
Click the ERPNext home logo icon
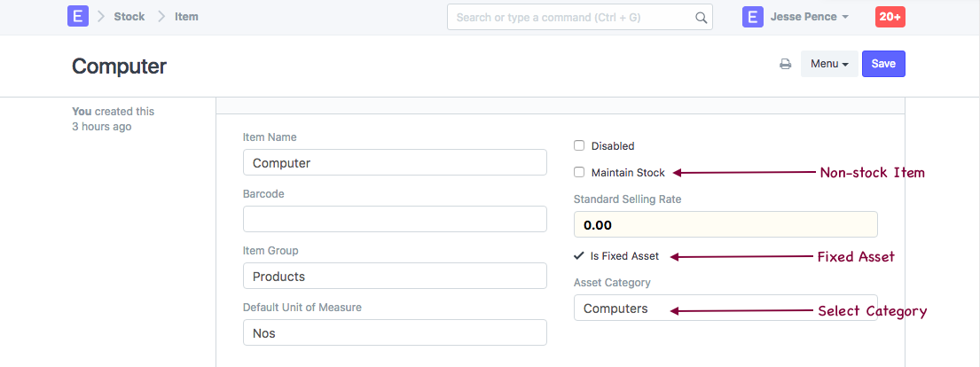(x=78, y=17)
